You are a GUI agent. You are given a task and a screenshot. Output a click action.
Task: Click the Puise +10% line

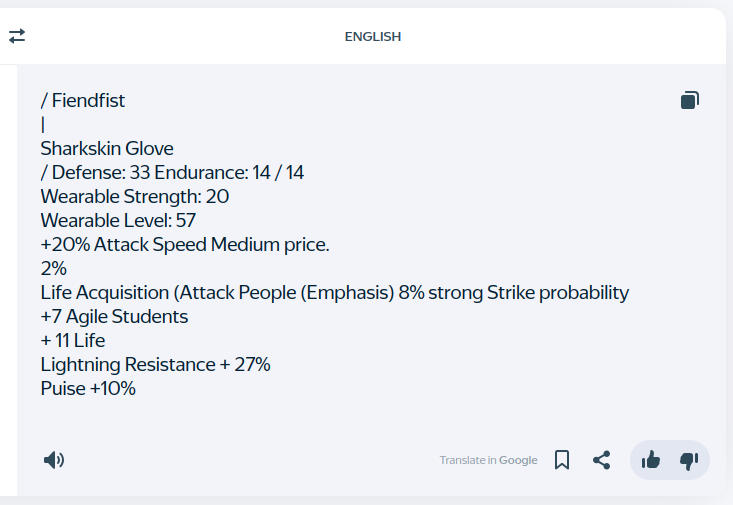88,389
